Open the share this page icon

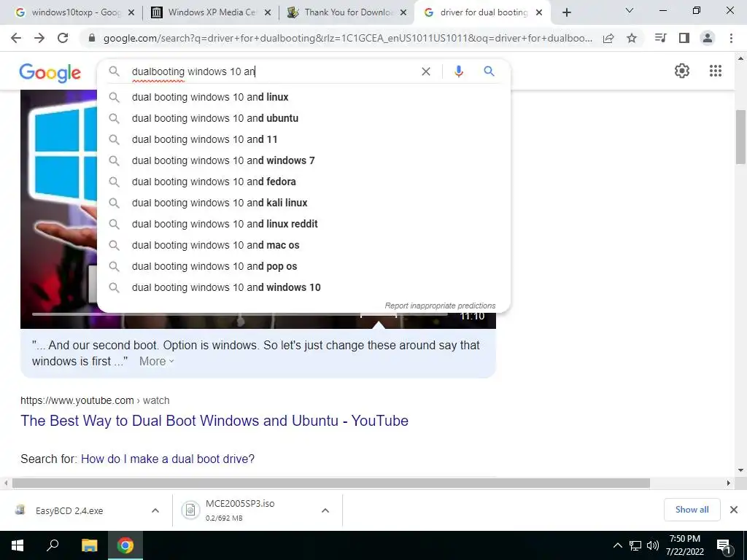[608, 38]
